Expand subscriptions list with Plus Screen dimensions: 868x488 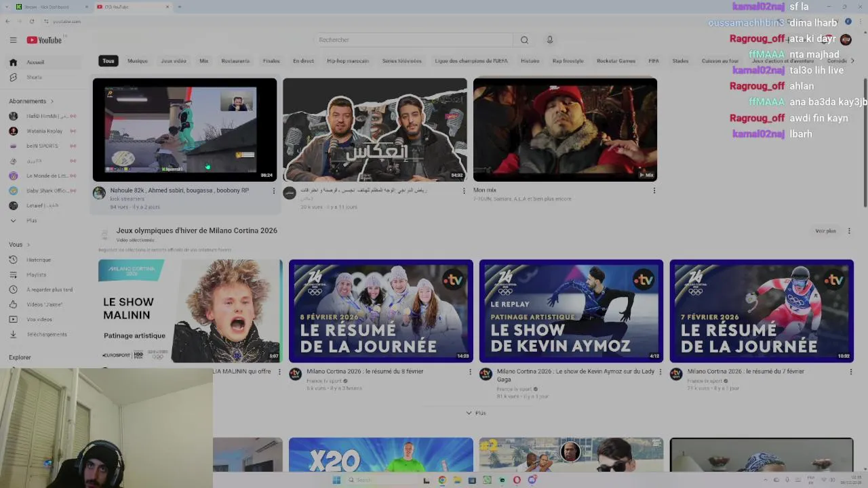45,220
